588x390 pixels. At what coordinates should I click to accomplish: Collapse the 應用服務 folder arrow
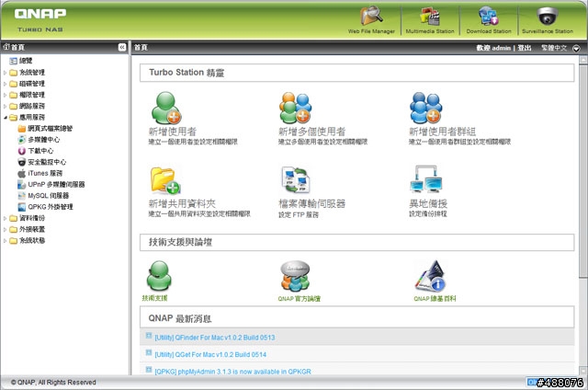click(x=6, y=118)
